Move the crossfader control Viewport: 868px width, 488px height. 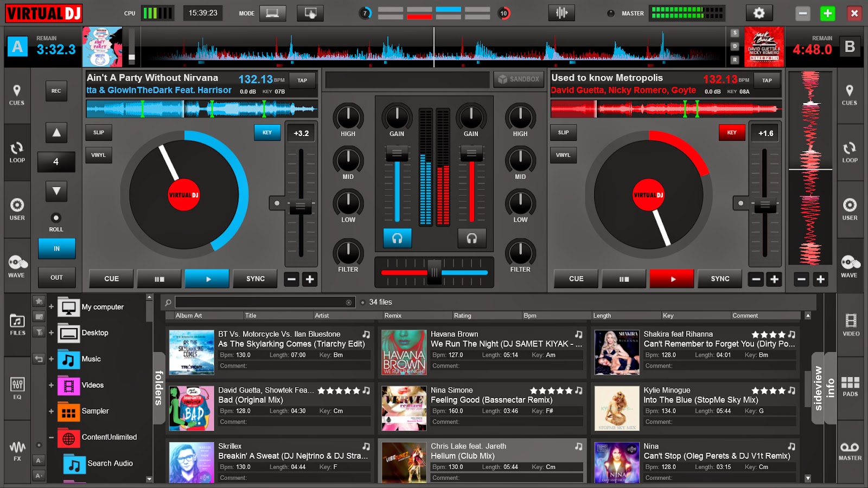point(434,273)
